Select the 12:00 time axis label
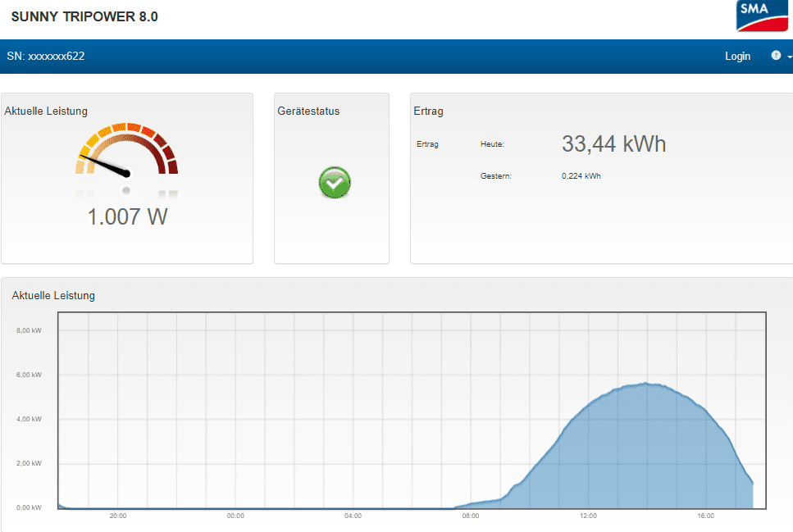This screenshot has height=532, width=793. click(588, 516)
